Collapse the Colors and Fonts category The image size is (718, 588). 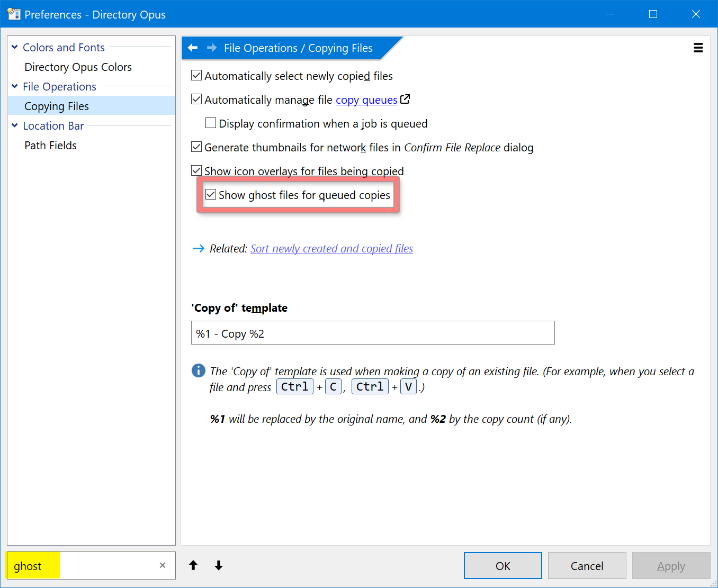(15, 47)
